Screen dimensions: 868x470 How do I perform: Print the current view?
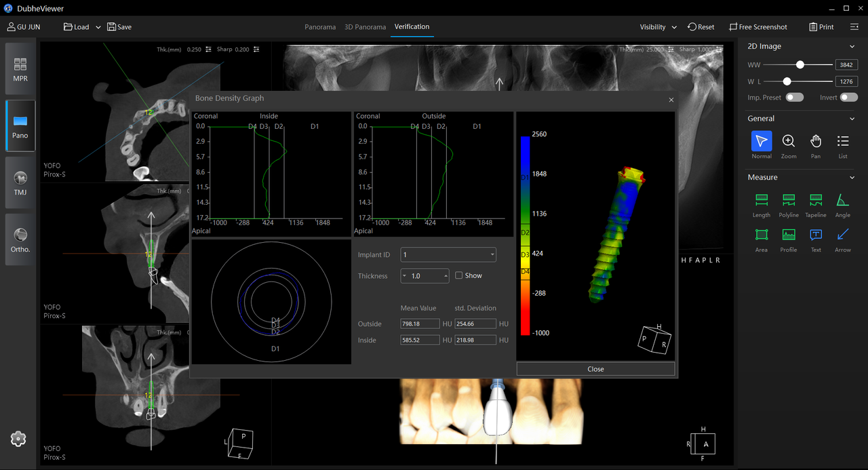tap(821, 27)
